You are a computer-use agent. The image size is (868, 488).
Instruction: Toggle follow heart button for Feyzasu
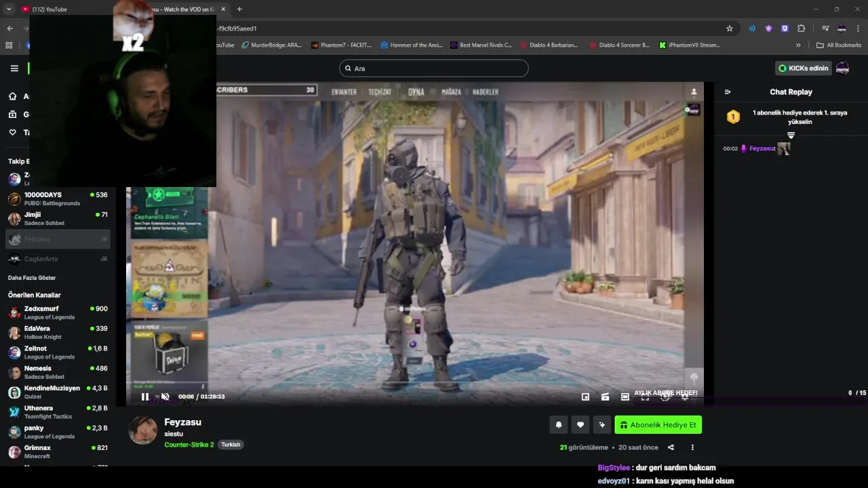[580, 425]
